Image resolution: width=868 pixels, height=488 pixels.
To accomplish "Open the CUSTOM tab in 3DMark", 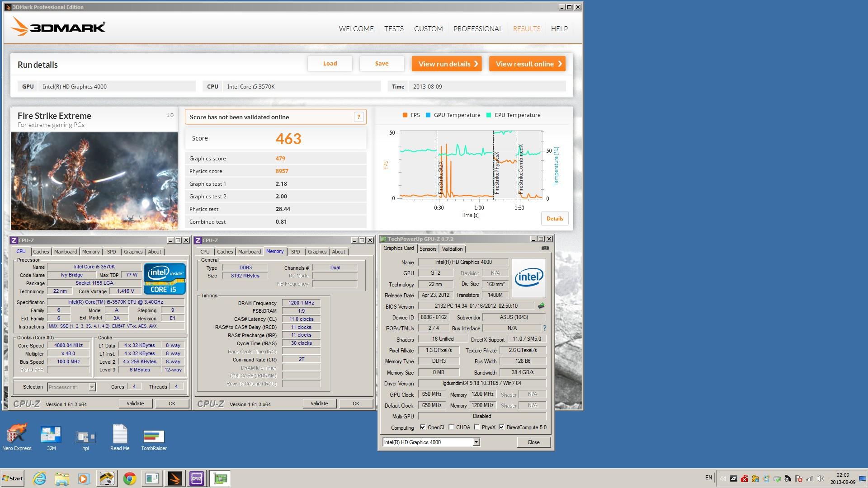I will [x=428, y=28].
